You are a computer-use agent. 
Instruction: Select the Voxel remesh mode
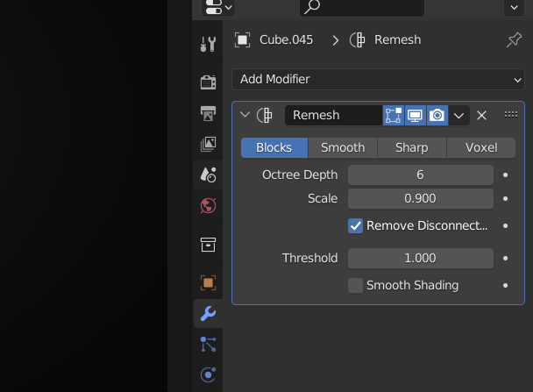click(481, 147)
